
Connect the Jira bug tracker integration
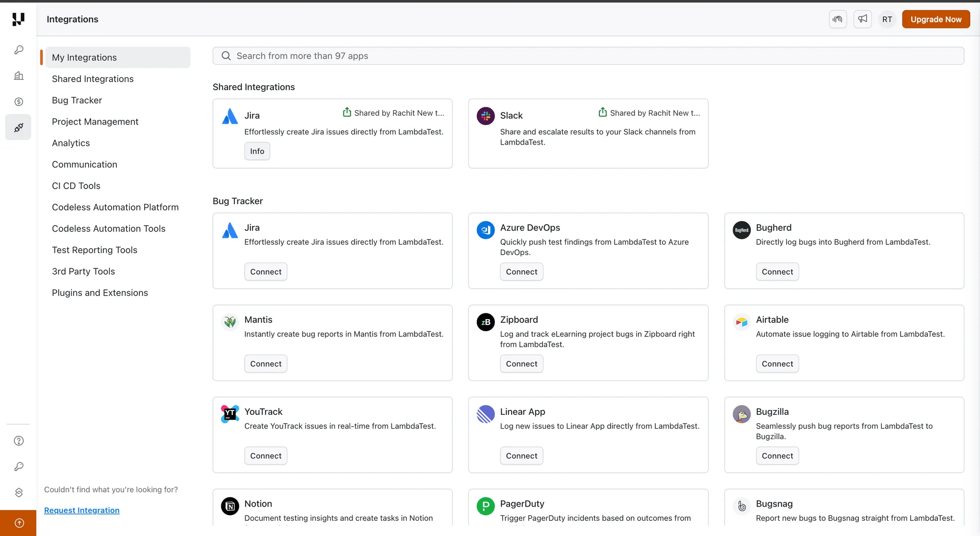(x=266, y=272)
